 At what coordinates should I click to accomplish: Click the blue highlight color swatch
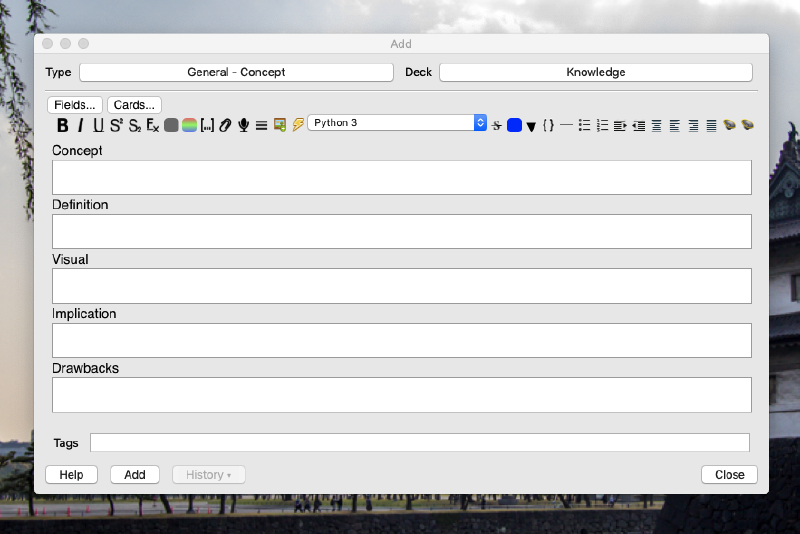514,125
